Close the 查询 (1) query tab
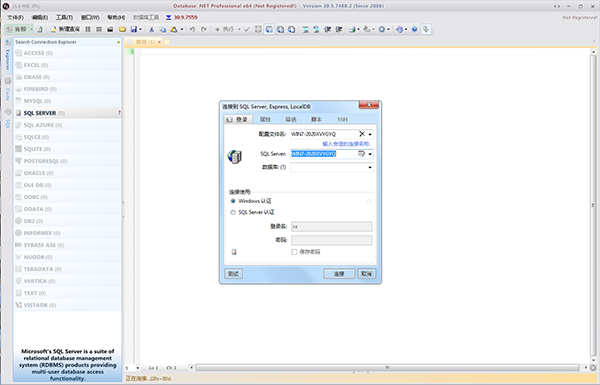Viewport: 600px width, 385px height. coord(160,42)
